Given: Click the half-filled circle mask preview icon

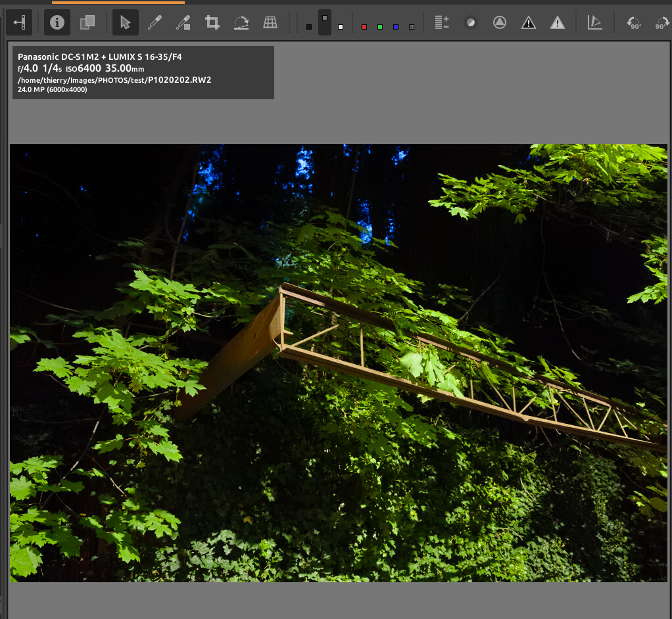Looking at the screenshot, I should pos(471,23).
